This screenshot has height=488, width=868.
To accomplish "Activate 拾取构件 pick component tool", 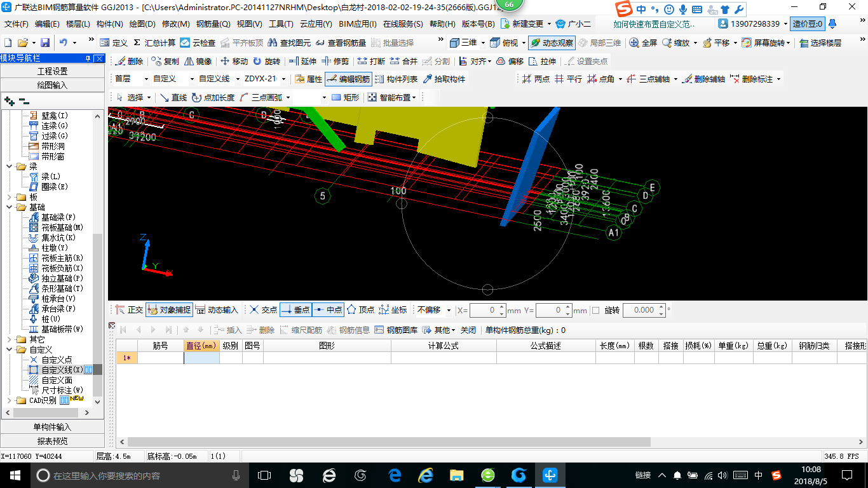I will tap(444, 79).
